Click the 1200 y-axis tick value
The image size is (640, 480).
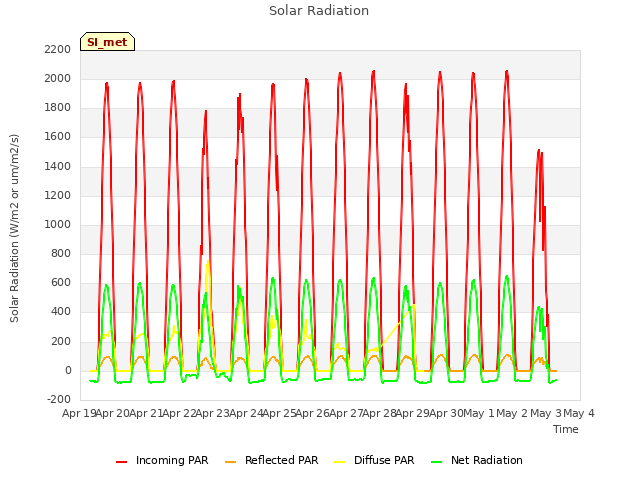[x=58, y=195]
